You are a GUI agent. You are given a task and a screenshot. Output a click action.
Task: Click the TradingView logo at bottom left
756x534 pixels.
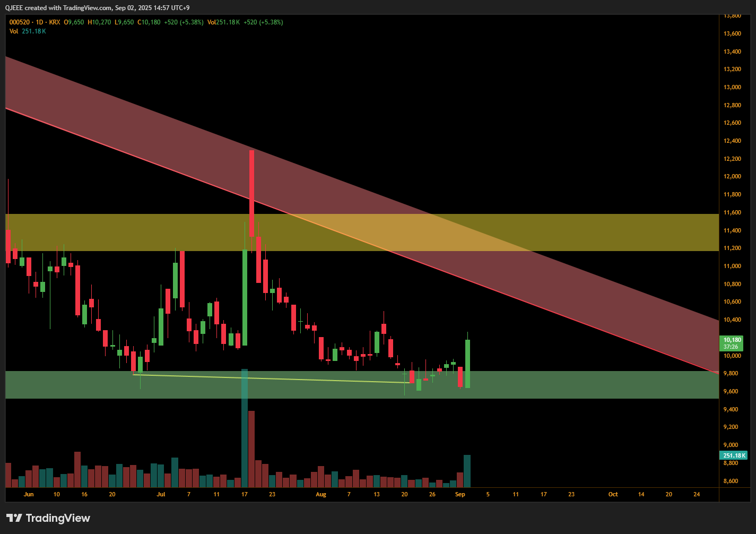[x=48, y=518]
